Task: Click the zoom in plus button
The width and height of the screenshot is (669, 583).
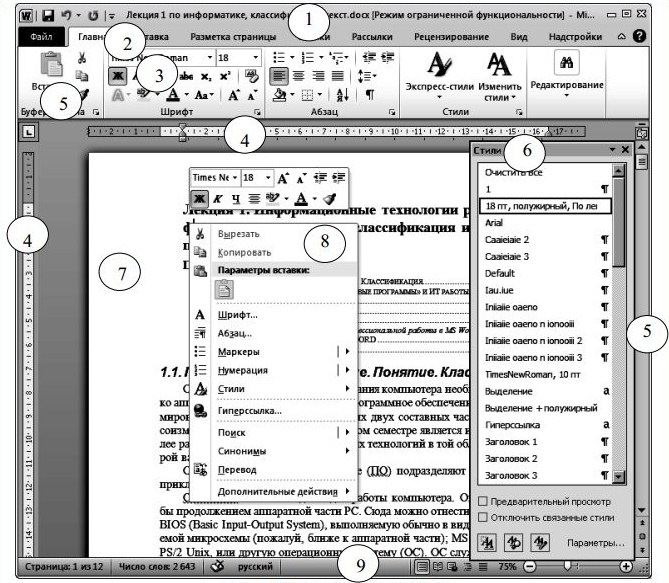Action: coord(626,566)
